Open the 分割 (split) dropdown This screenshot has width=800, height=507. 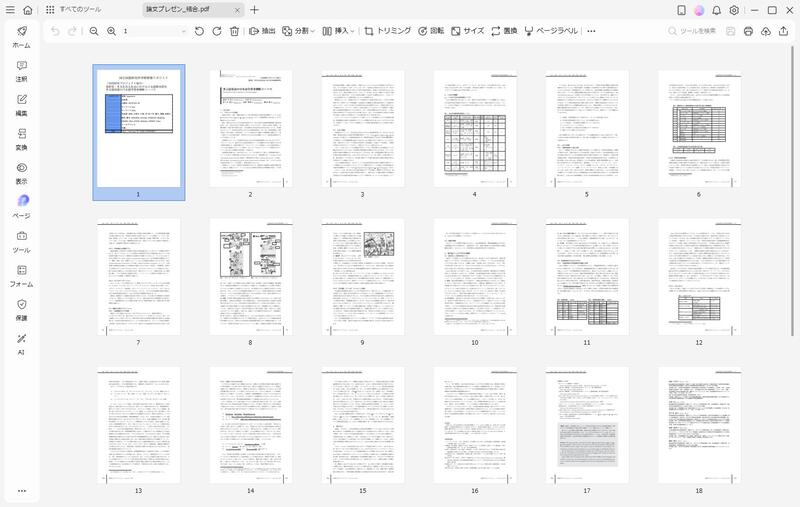298,31
